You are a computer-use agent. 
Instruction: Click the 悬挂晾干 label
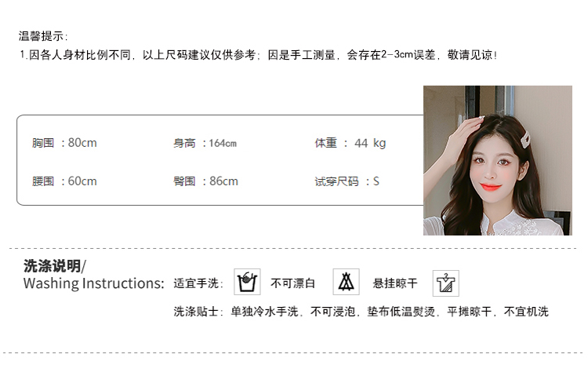click(x=395, y=283)
